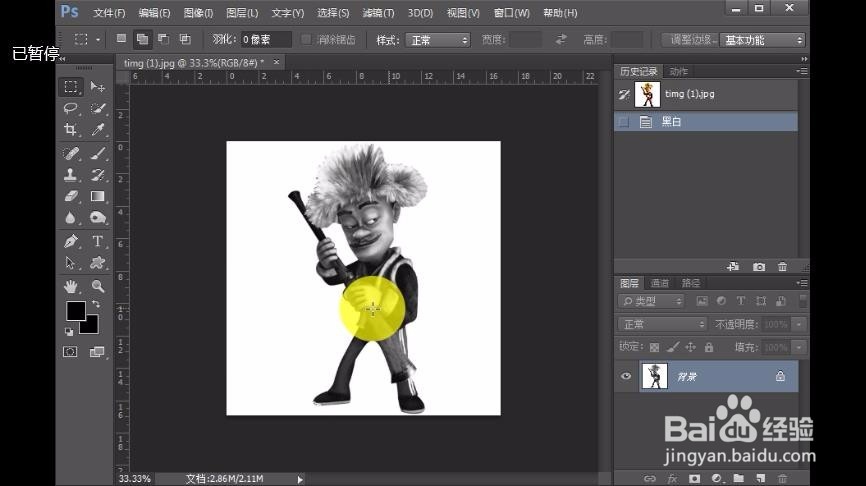Select the Custom Shape tool
Image resolution: width=866 pixels, height=486 pixels.
coord(98,263)
